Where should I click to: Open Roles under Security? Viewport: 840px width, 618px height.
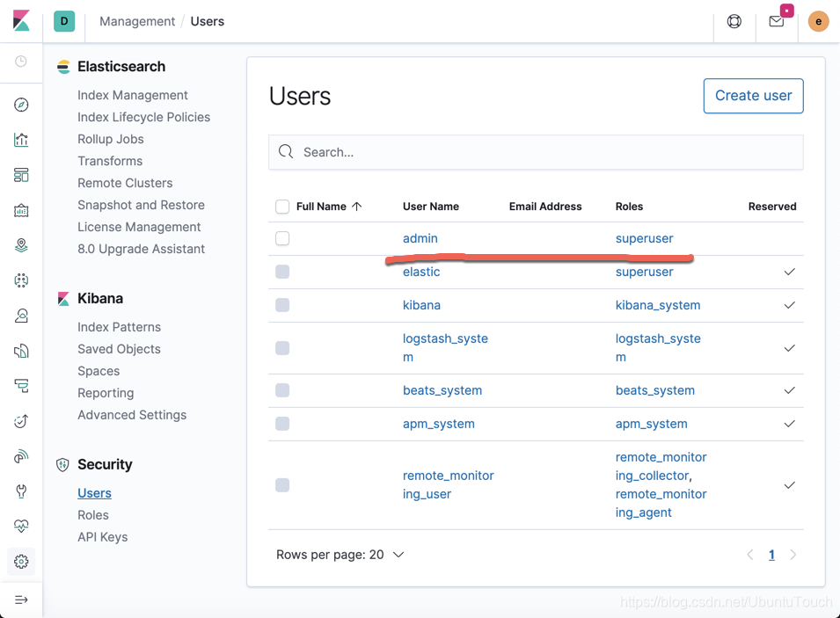click(92, 514)
